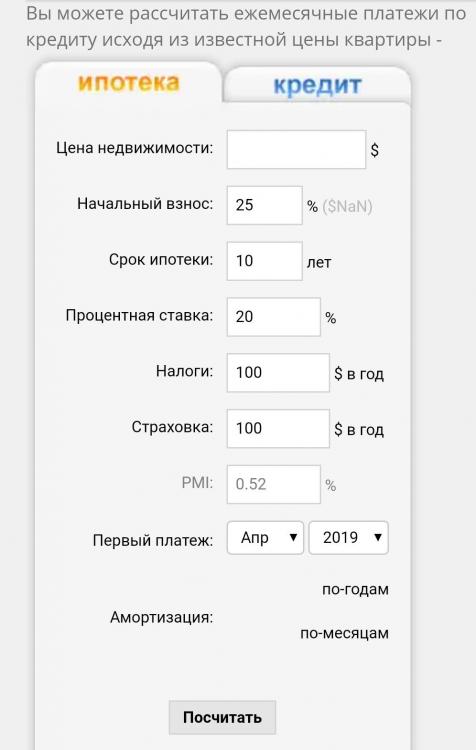Click the Амортизация label
The image size is (476, 750).
(x=162, y=617)
